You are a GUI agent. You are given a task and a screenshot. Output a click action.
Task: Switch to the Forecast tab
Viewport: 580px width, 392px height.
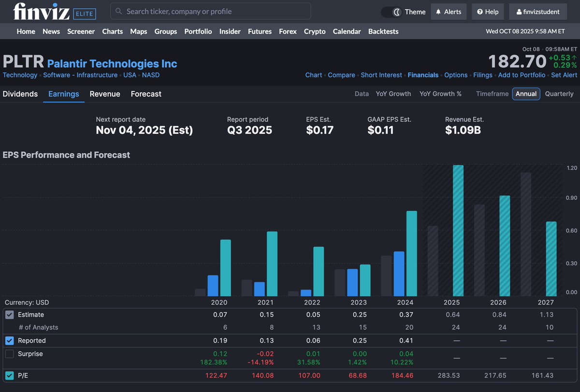point(146,94)
